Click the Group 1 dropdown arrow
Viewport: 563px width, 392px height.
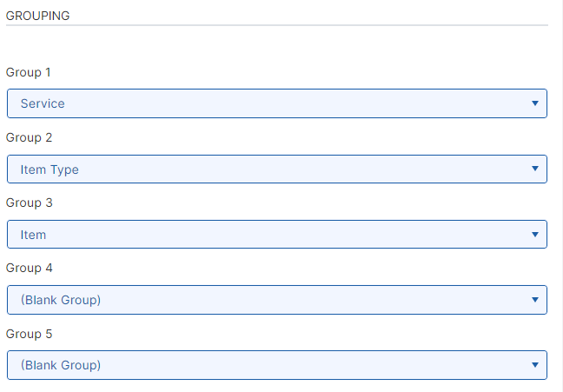coord(534,103)
